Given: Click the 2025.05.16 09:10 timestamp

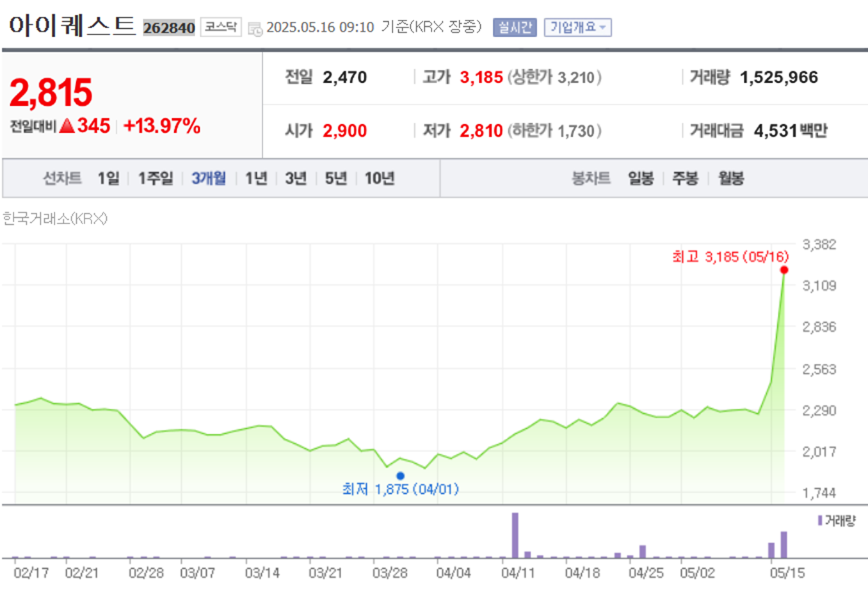Looking at the screenshot, I should (320, 28).
